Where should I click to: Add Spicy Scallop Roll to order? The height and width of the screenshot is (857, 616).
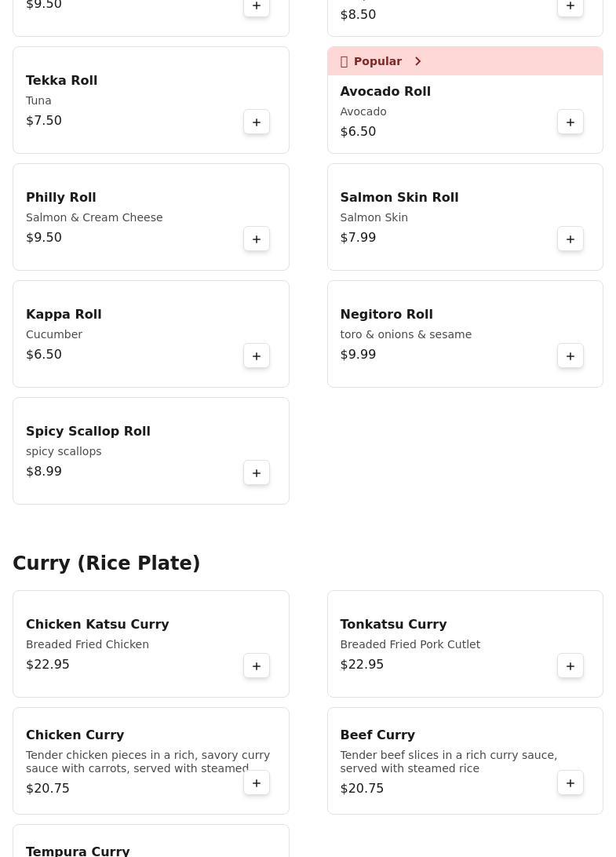tap(257, 473)
